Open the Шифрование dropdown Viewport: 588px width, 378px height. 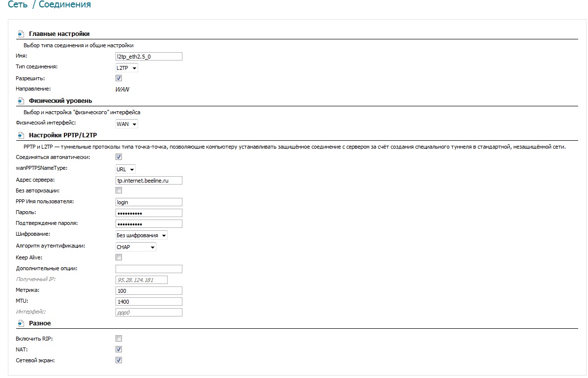[142, 235]
